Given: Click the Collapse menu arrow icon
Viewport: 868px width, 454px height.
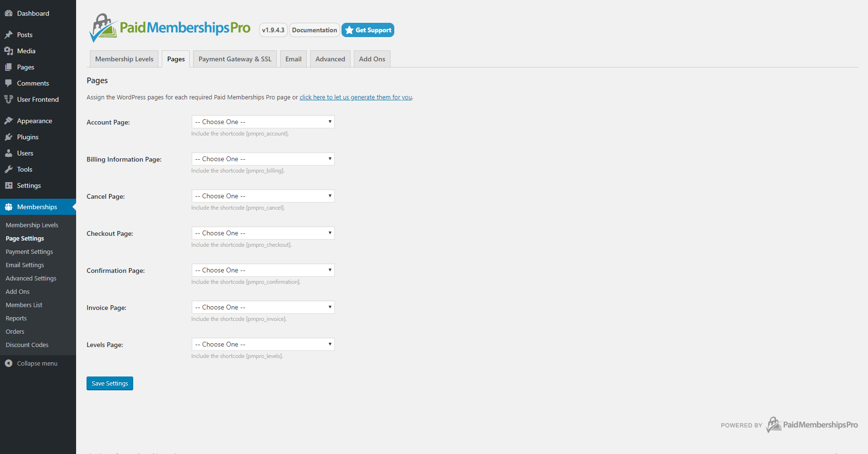Looking at the screenshot, I should point(9,363).
